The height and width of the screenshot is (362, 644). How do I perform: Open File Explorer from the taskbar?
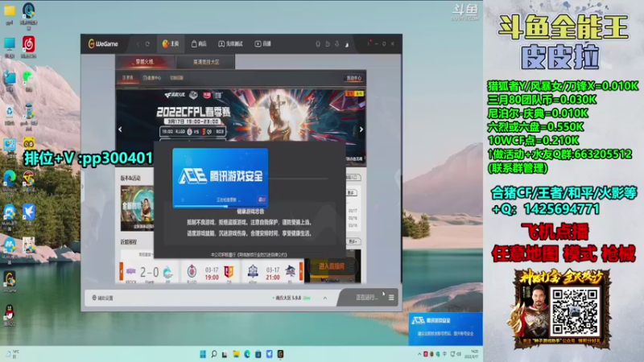point(236,354)
